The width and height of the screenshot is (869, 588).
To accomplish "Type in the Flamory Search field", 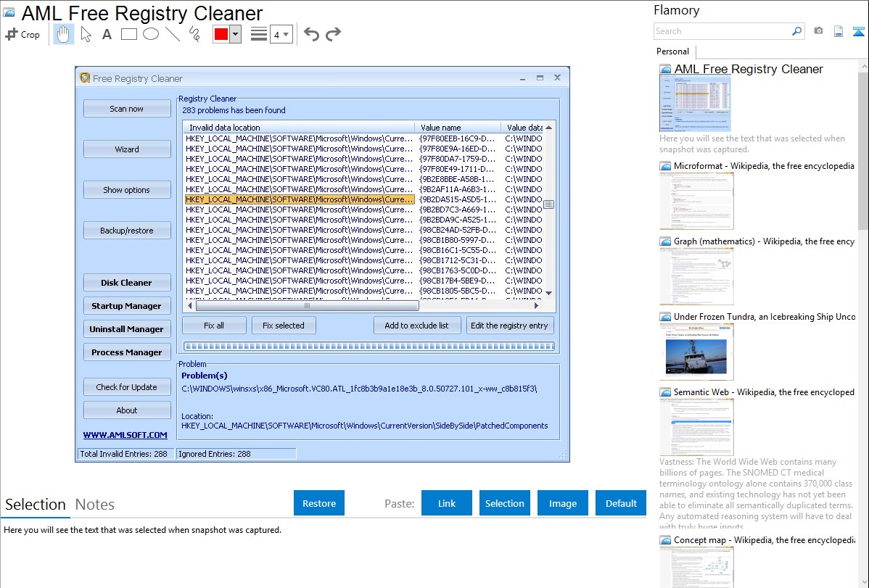I will [722, 31].
